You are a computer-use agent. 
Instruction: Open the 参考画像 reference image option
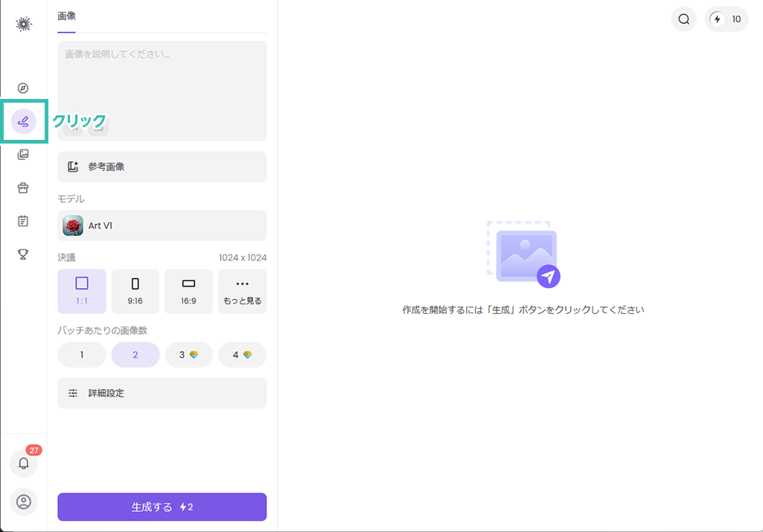(x=162, y=167)
